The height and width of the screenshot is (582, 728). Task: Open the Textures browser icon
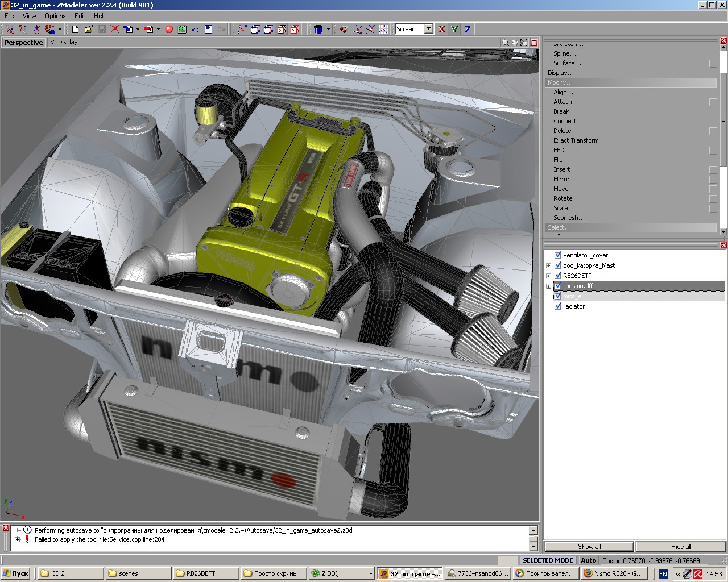pos(182,29)
